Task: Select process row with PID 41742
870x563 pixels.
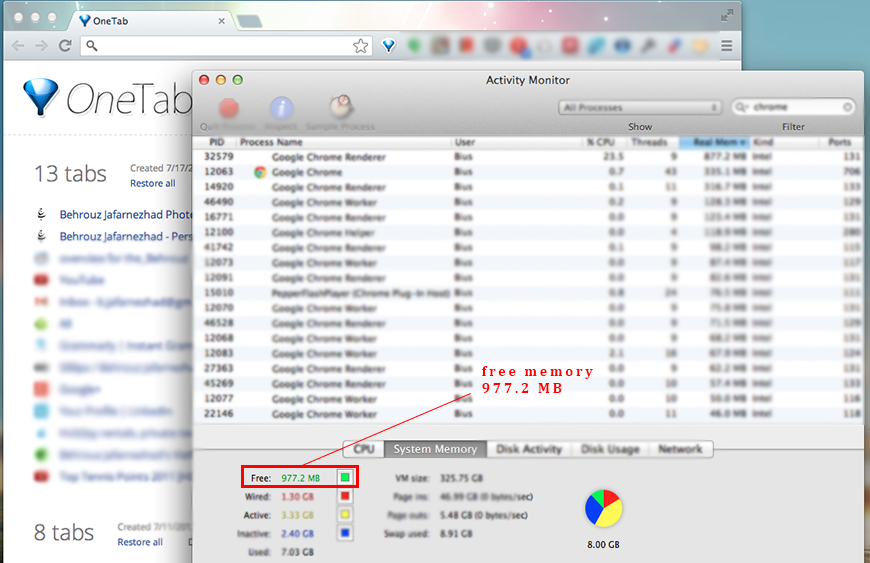Action: click(528, 247)
